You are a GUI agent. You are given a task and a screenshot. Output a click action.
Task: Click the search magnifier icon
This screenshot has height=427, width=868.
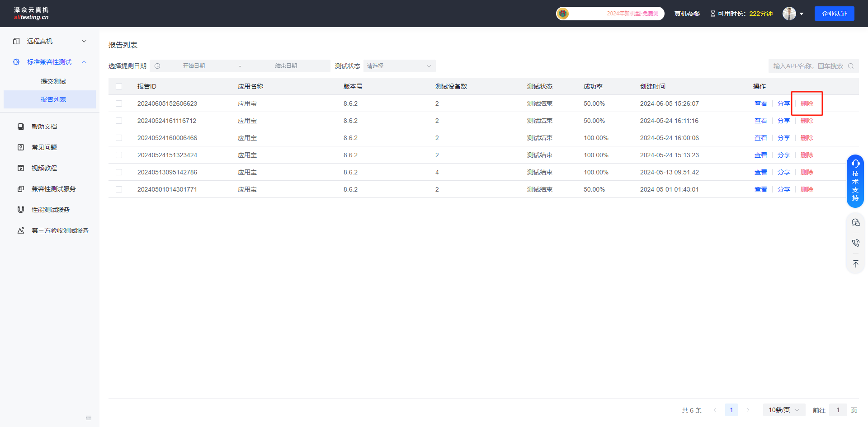tap(851, 66)
